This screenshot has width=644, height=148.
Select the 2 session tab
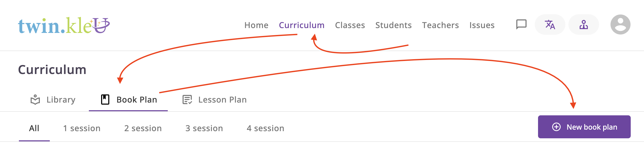pos(143,128)
